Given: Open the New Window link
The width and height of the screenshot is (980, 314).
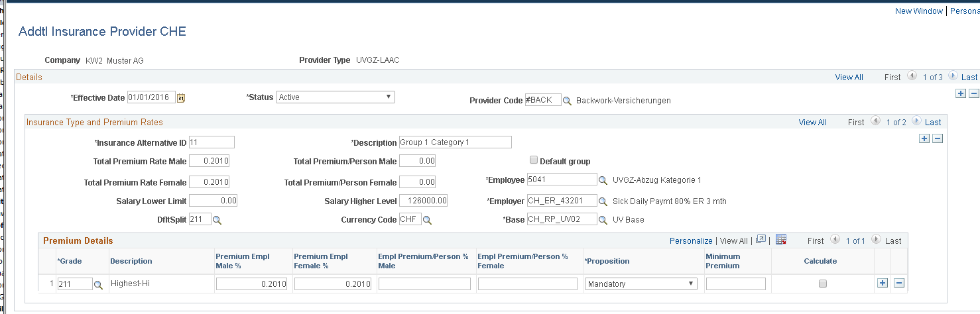Looking at the screenshot, I should (x=919, y=11).
